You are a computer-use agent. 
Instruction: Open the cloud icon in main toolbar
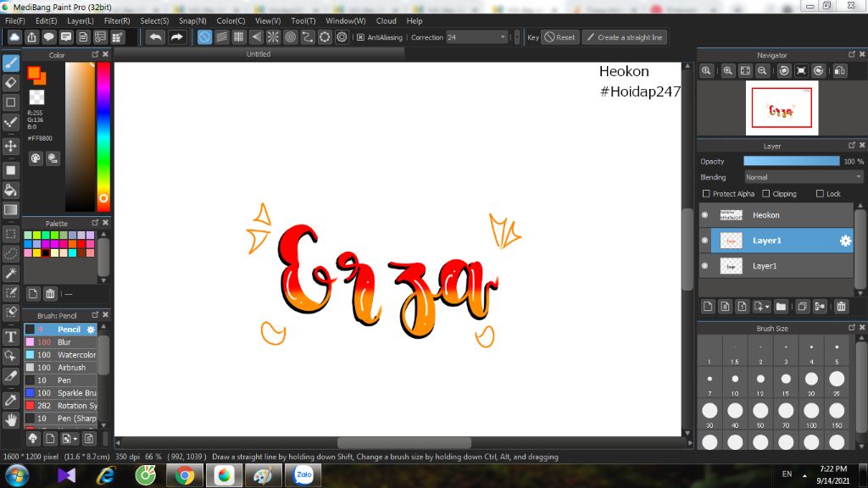pos(14,37)
